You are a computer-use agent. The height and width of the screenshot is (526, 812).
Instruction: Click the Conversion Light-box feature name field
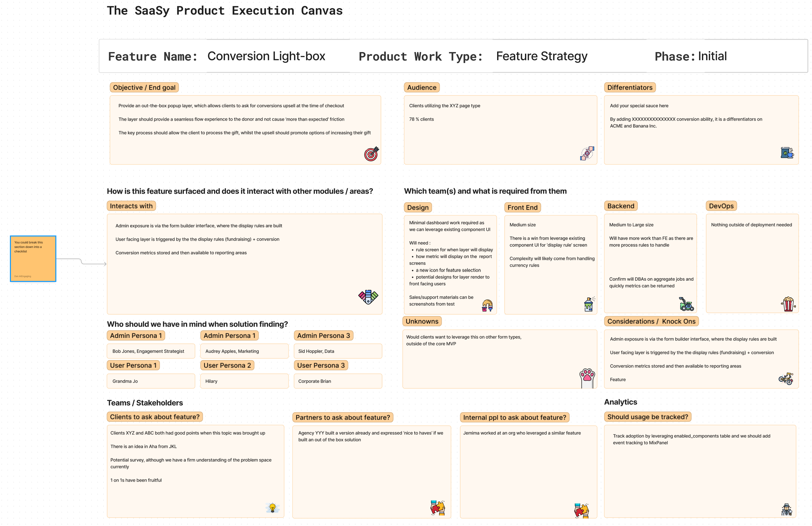pyautogui.click(x=266, y=56)
